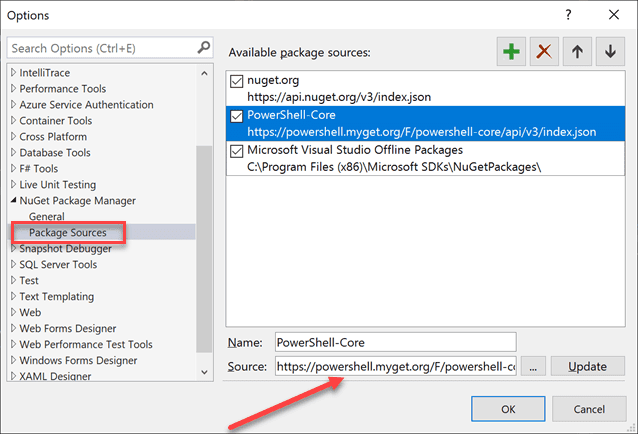Select General under NuGet Package Manager
Screen dimensions: 638x434
coord(47,217)
